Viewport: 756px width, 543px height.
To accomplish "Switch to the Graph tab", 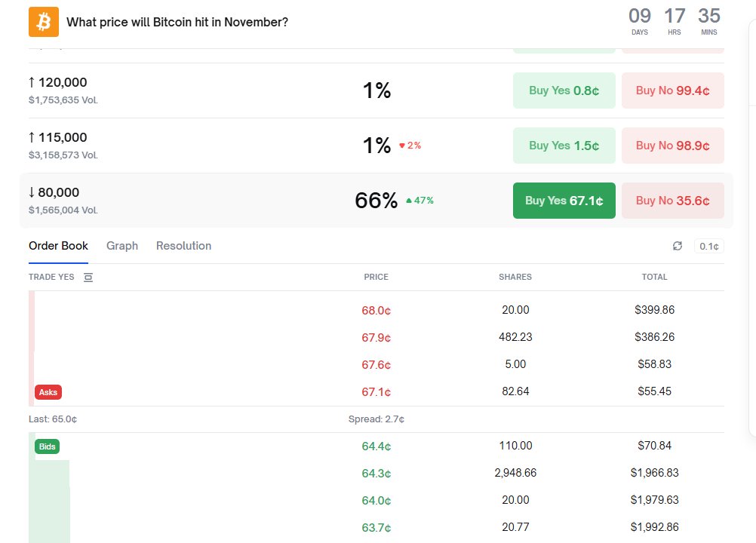I will (122, 246).
